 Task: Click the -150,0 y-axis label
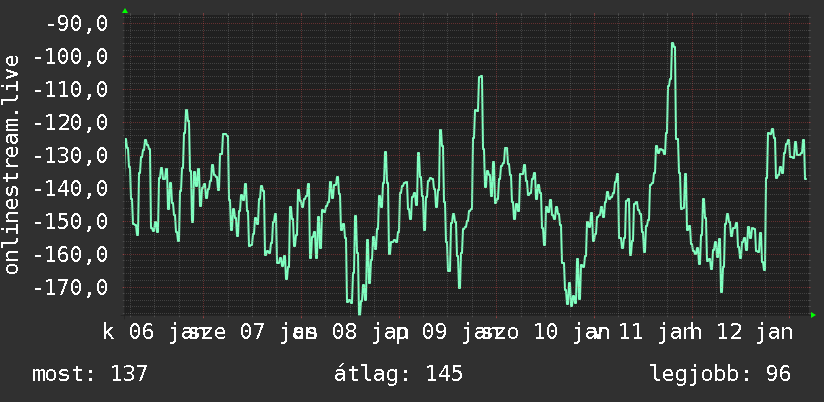pos(71,222)
